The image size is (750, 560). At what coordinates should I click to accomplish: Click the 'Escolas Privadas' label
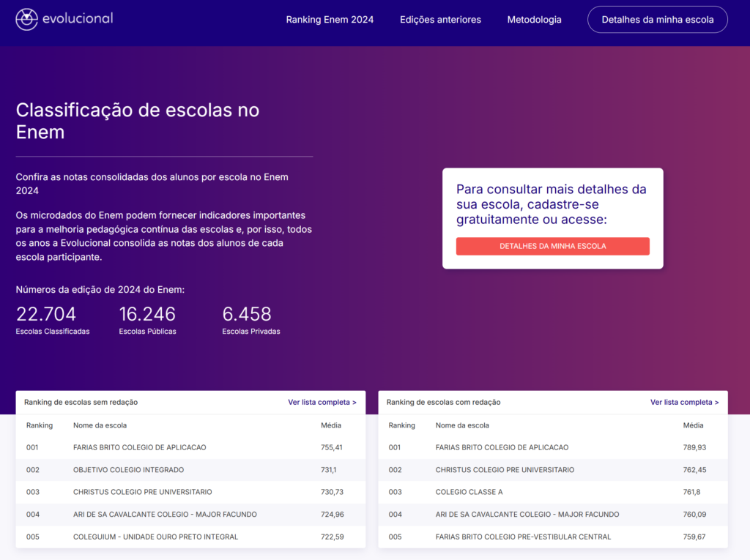(251, 332)
